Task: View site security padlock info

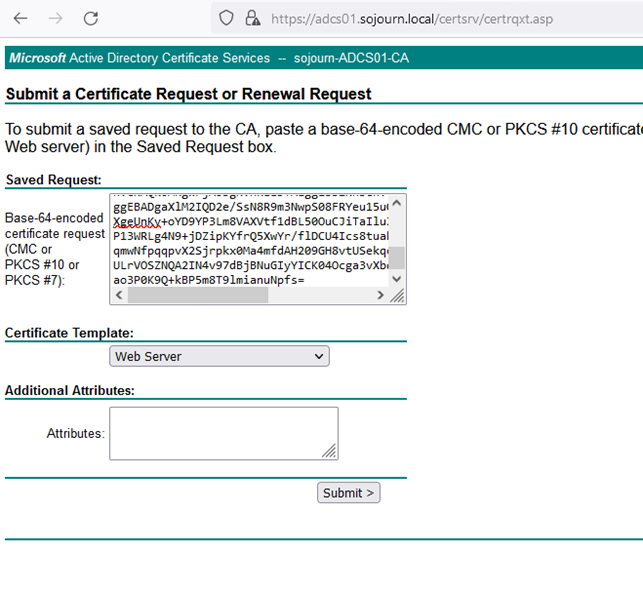Action: [252, 18]
